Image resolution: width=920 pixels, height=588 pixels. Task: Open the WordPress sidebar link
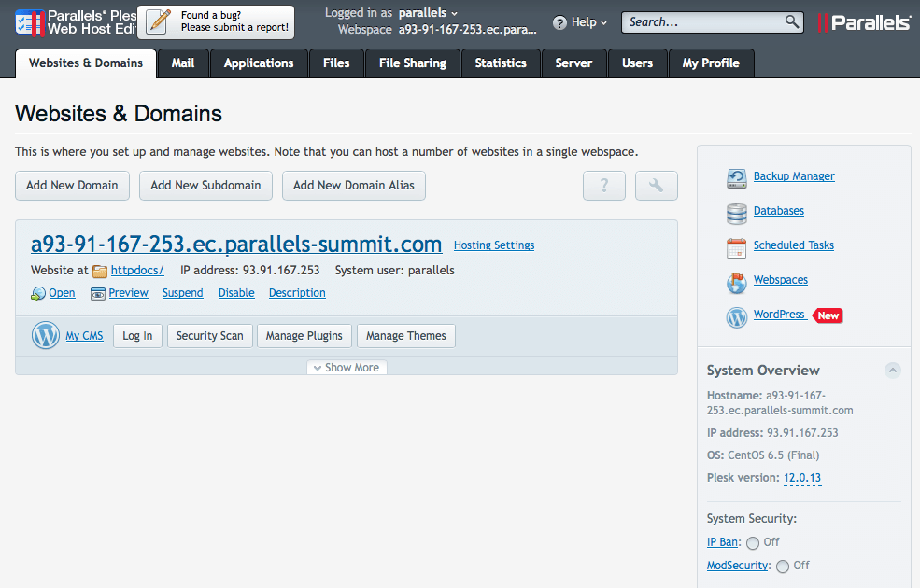pyautogui.click(x=779, y=315)
